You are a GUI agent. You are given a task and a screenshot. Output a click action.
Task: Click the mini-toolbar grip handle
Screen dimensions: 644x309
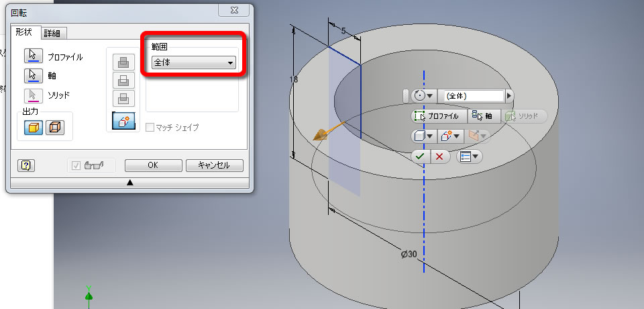pyautogui.click(x=406, y=96)
